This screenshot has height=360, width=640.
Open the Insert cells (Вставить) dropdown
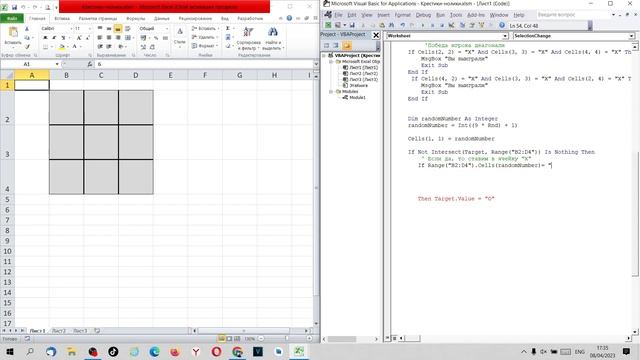click(x=205, y=29)
